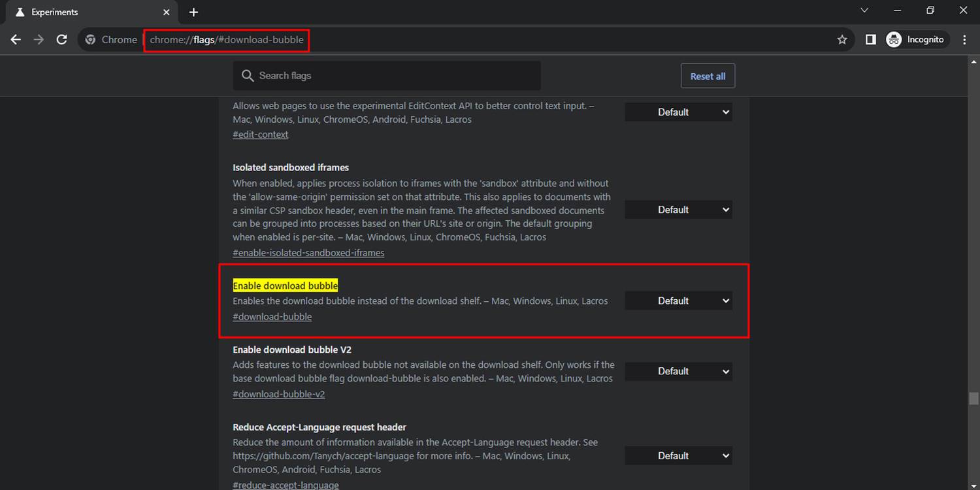
Task: Click the browser back arrow
Action: [16, 40]
